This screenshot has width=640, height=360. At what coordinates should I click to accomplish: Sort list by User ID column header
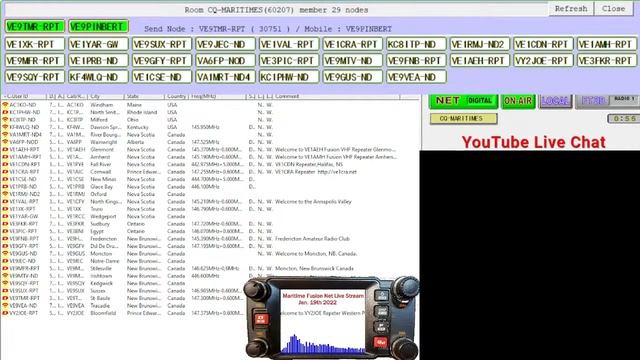pyautogui.click(x=24, y=96)
